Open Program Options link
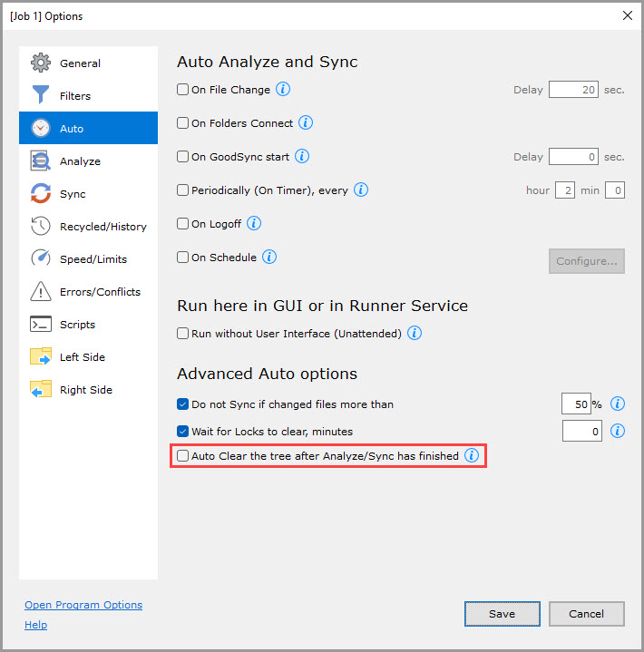 point(83,605)
